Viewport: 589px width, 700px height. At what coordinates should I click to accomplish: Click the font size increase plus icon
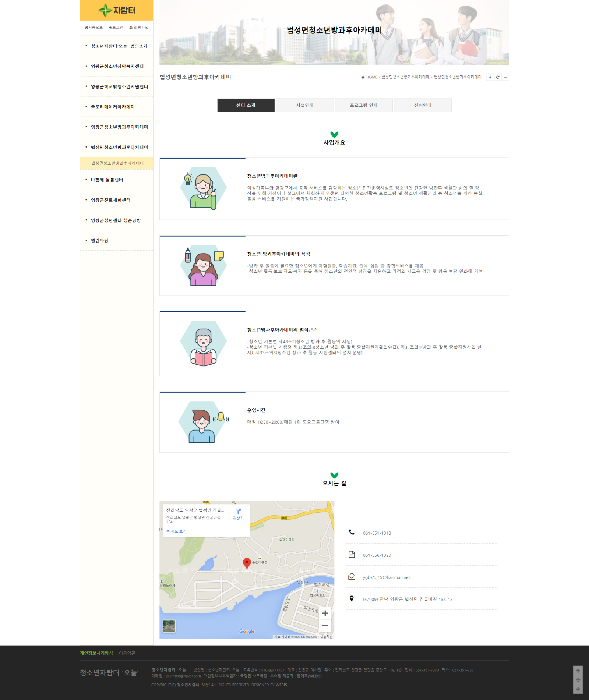click(x=490, y=77)
